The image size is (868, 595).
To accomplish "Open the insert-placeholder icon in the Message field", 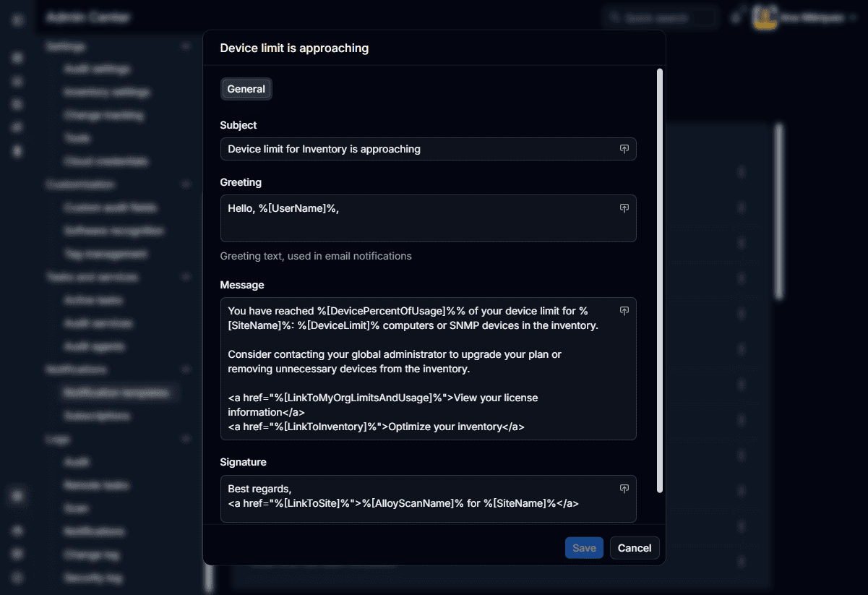I will 624,311.
